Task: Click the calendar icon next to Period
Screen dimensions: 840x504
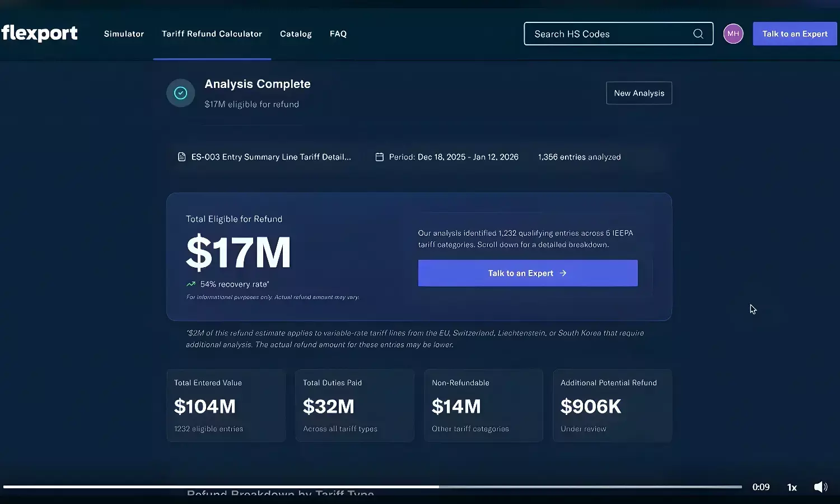Action: coord(379,157)
